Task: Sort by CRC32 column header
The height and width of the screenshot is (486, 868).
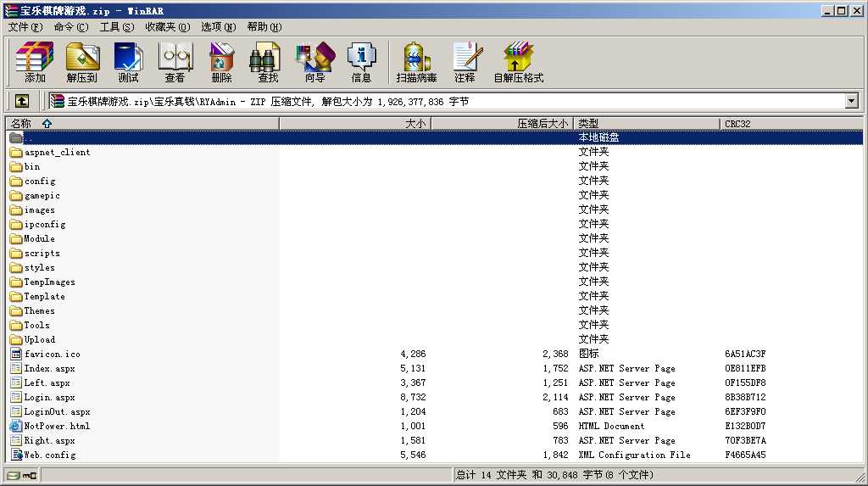Action: (792, 123)
